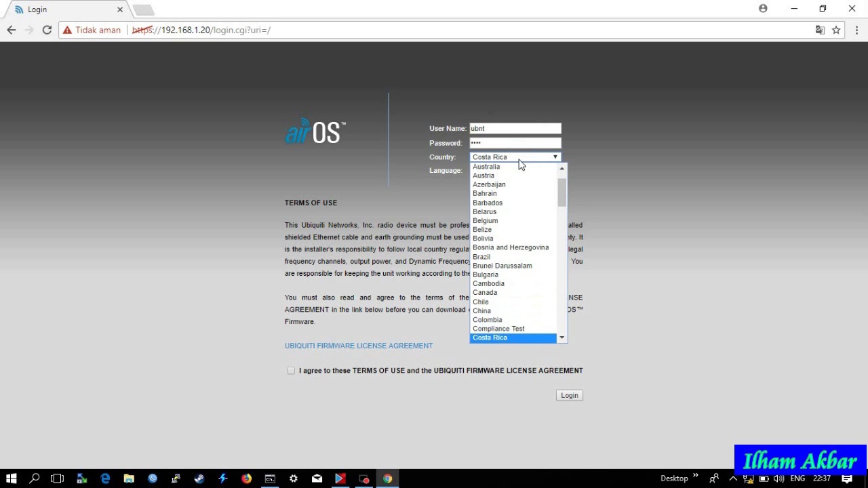The width and height of the screenshot is (868, 488).
Task: Open the Windows Start menu
Action: point(12,479)
